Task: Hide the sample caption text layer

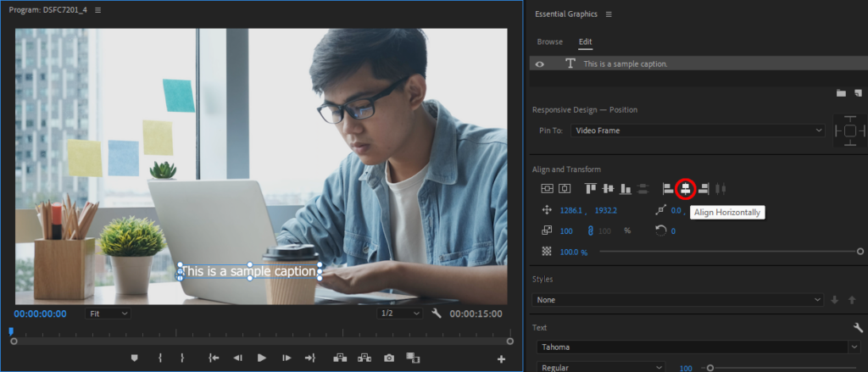Action: 540,64
